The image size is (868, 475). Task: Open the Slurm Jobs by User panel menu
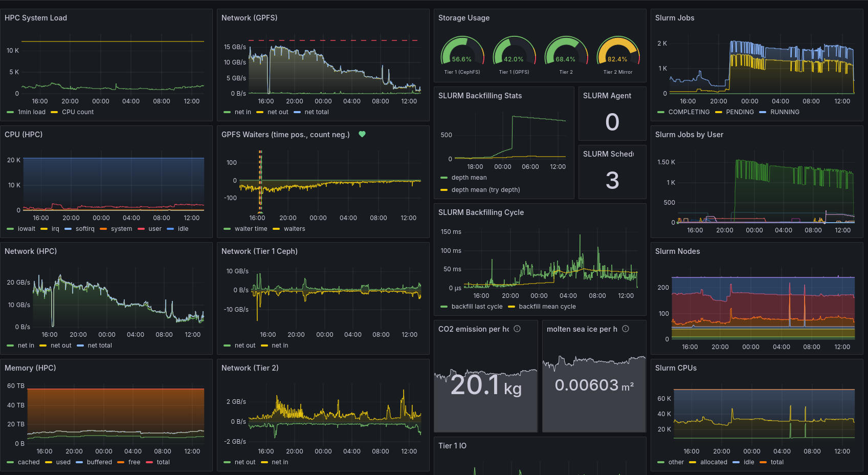(x=689, y=135)
